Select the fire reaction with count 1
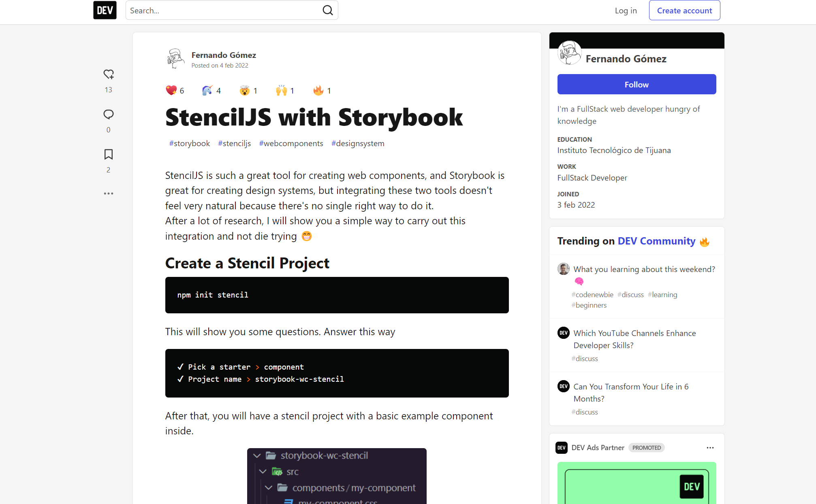The height and width of the screenshot is (504, 816). pyautogui.click(x=322, y=90)
